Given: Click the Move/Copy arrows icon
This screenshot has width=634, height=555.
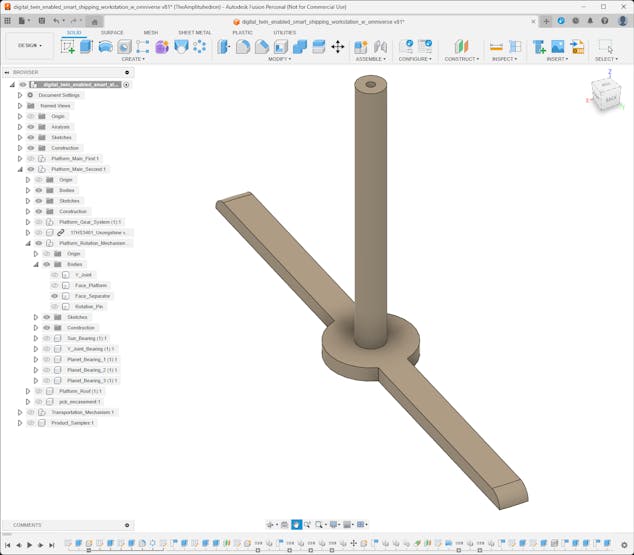Looking at the screenshot, I should (337, 47).
